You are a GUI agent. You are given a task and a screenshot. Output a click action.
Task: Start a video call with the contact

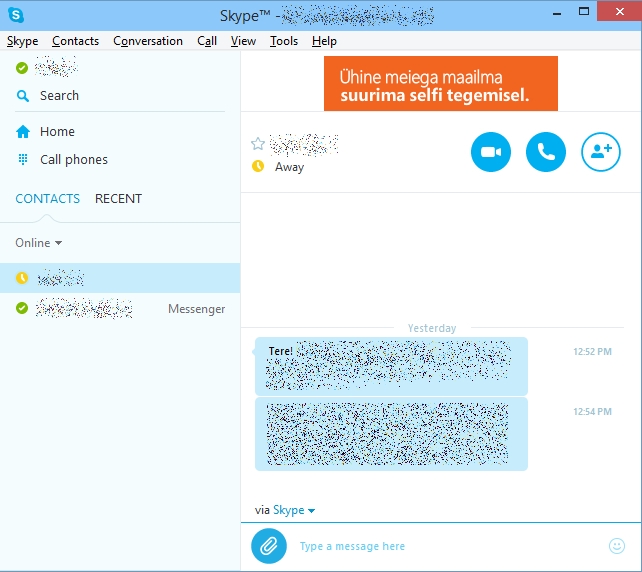point(491,152)
